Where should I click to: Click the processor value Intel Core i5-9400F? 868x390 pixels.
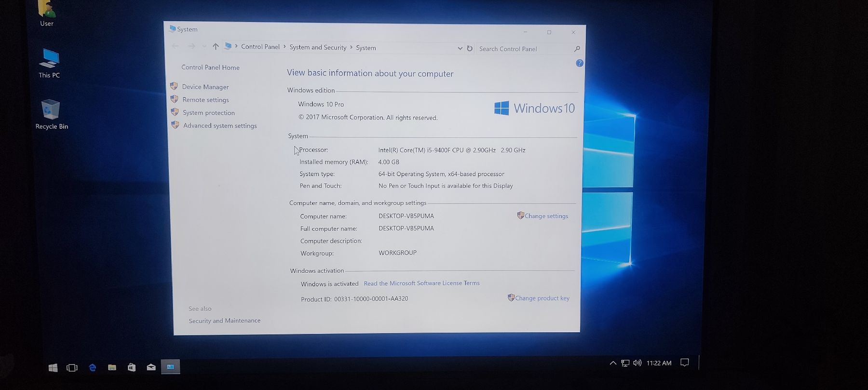tap(452, 150)
